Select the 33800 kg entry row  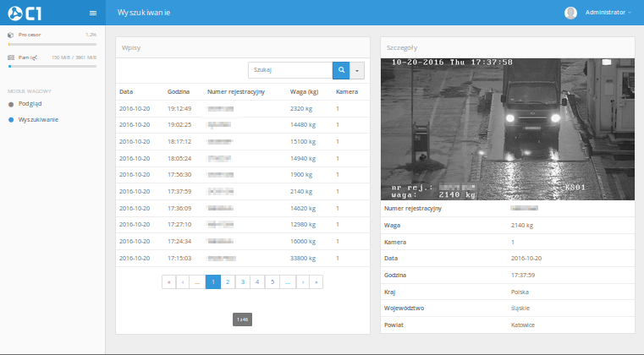tap(241, 258)
